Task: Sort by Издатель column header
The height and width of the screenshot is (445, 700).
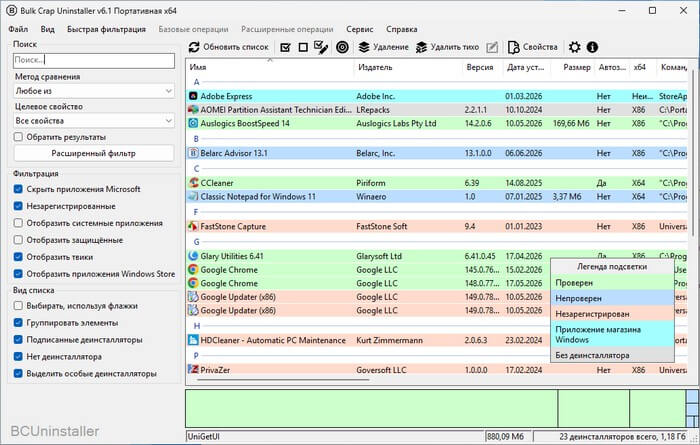Action: [408, 67]
